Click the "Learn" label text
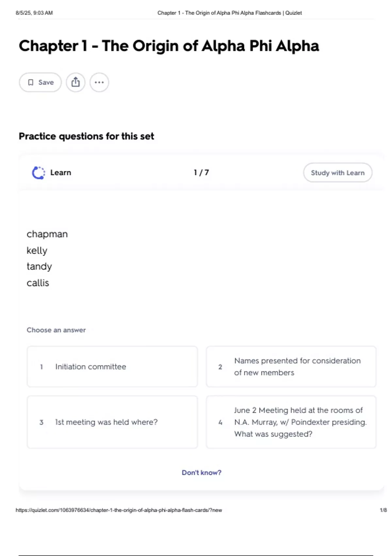The image size is (392, 556). click(x=61, y=172)
